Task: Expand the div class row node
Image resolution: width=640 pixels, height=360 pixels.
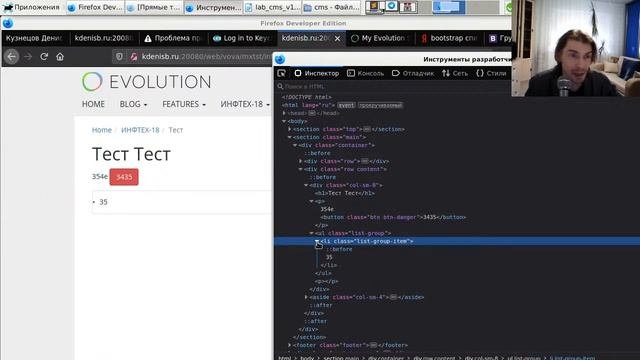Action: coord(300,161)
